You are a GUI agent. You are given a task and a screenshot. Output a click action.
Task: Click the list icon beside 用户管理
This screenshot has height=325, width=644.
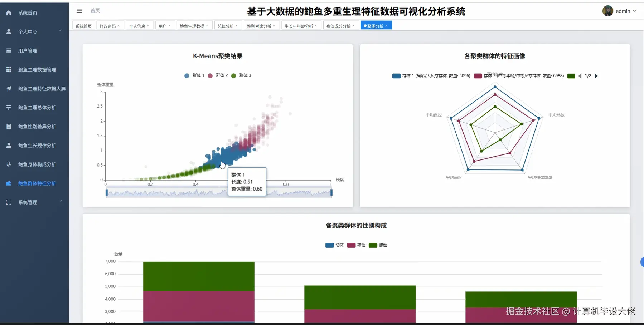[x=9, y=50]
